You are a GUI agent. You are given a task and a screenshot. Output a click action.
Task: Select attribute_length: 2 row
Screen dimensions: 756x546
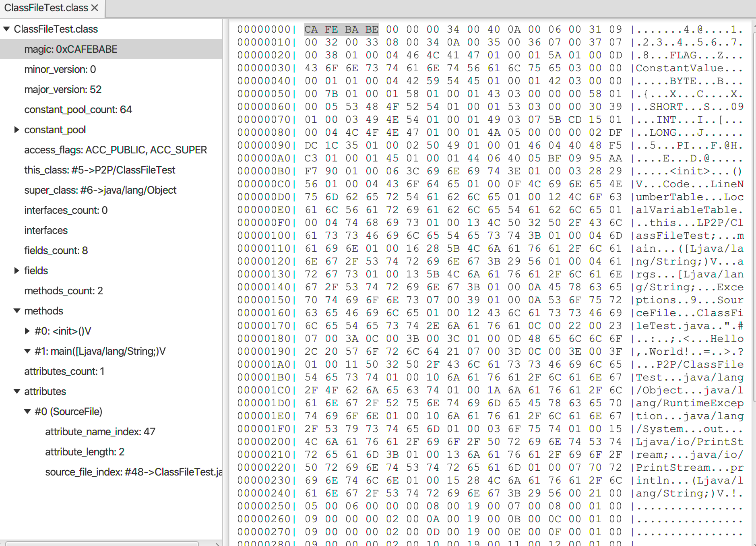pos(111,452)
